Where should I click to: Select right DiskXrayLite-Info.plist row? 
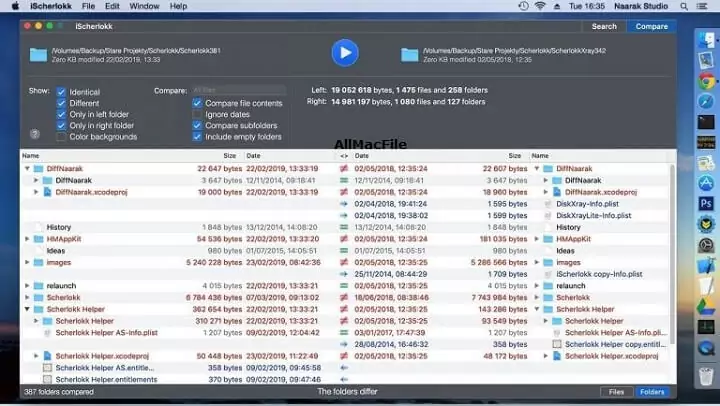[512, 215]
